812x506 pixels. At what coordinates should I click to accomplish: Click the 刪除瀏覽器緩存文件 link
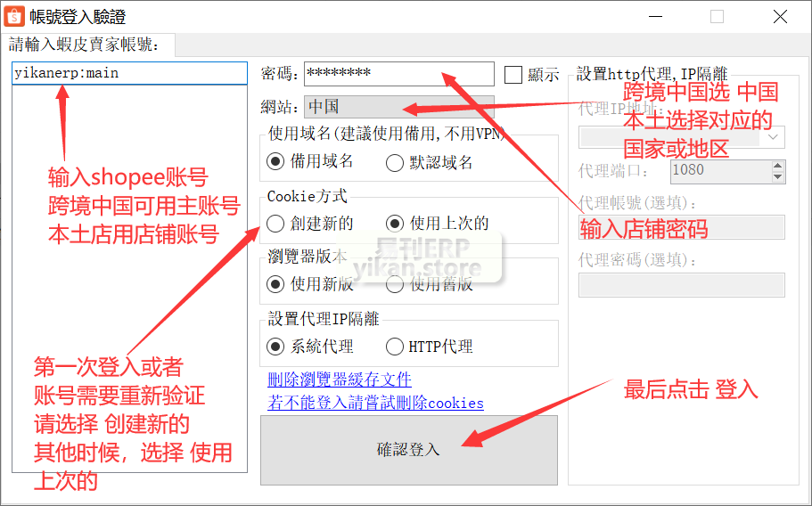(340, 380)
